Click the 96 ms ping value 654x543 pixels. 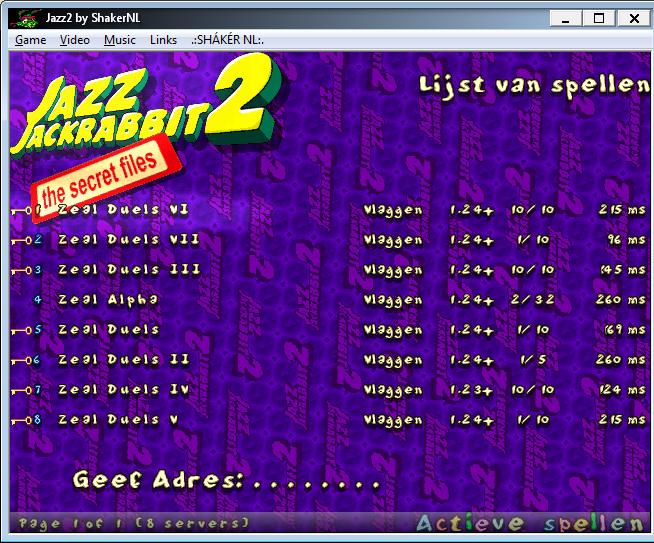click(x=626, y=239)
